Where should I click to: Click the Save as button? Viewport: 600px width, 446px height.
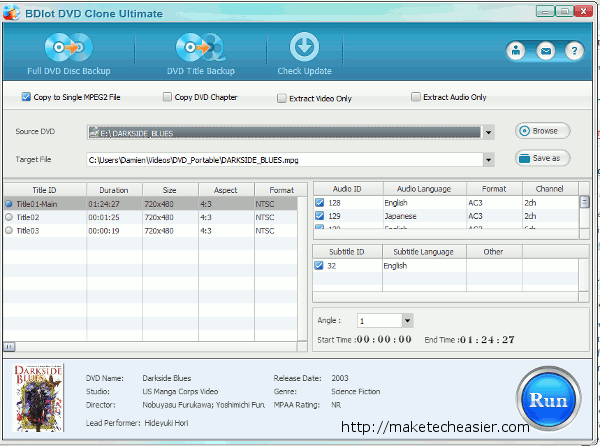(x=543, y=158)
